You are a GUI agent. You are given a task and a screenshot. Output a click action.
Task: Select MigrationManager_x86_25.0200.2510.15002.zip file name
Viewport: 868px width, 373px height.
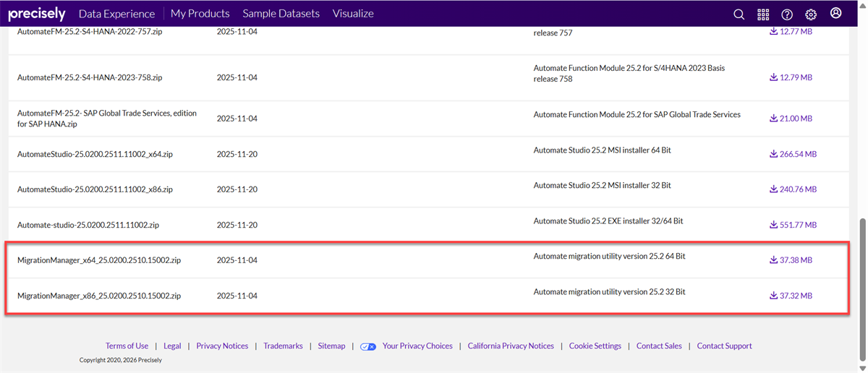99,296
